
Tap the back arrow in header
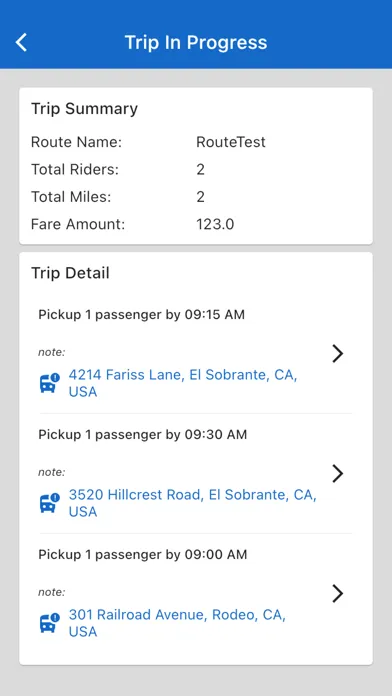click(21, 43)
